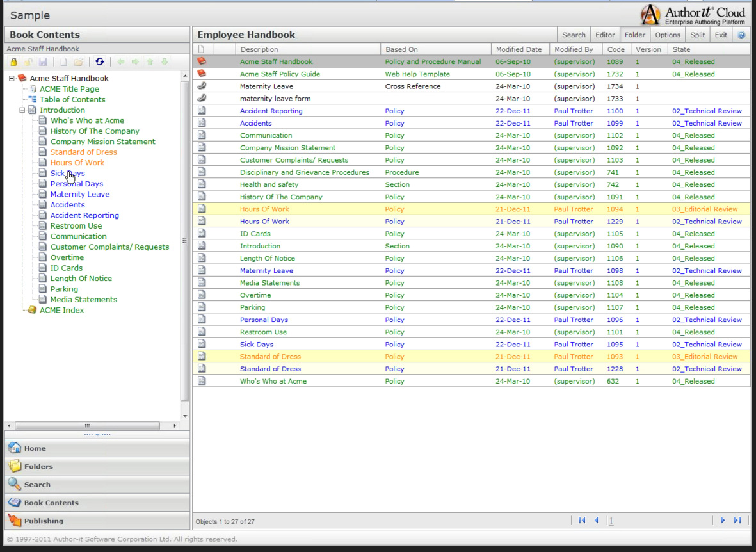Screen dimensions: 756x552
Task: Open the Book Contents navigation panel
Action: [97, 503]
